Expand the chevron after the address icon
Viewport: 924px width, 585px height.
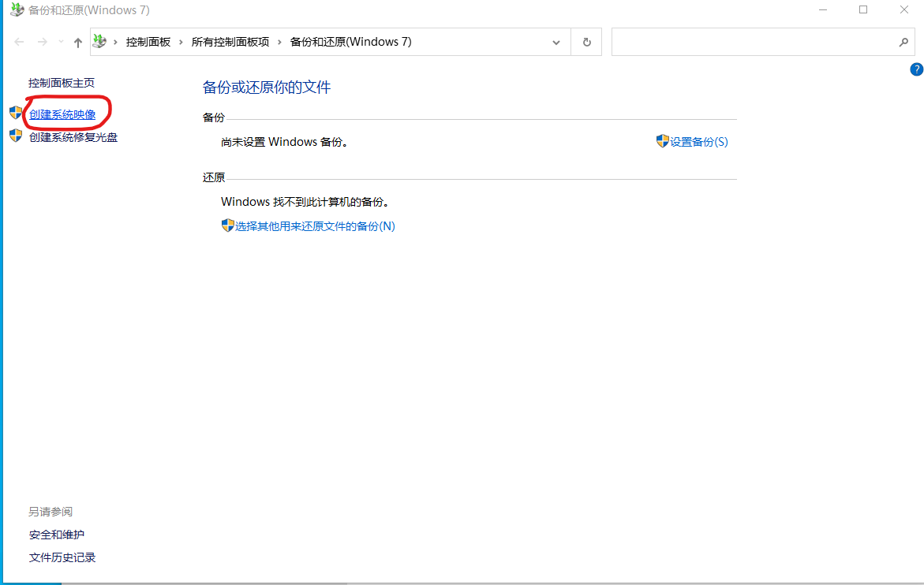point(115,42)
